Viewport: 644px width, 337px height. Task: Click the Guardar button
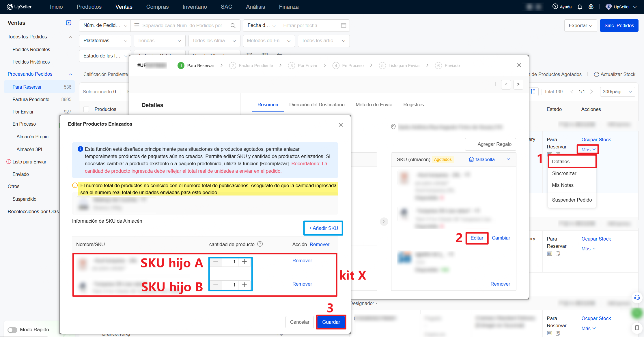click(x=331, y=322)
